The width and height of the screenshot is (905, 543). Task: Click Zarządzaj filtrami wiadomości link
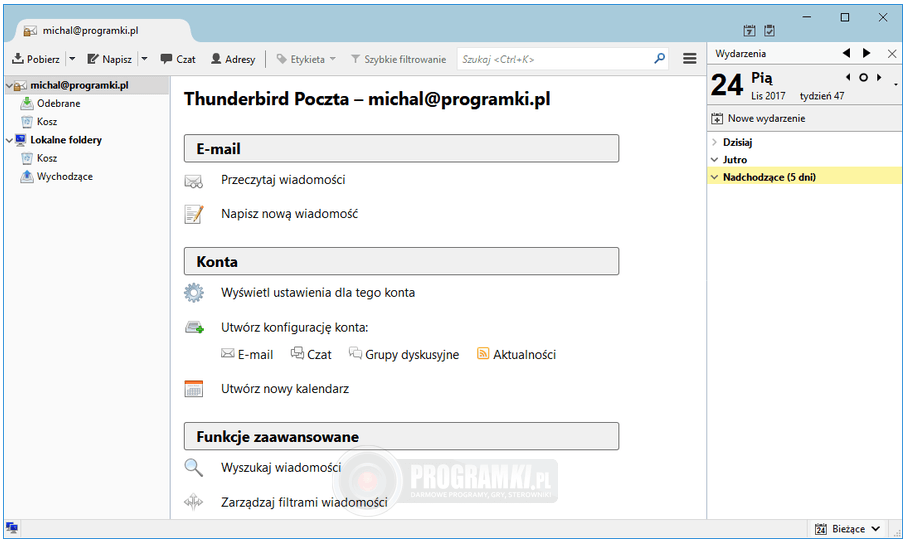coord(304,503)
